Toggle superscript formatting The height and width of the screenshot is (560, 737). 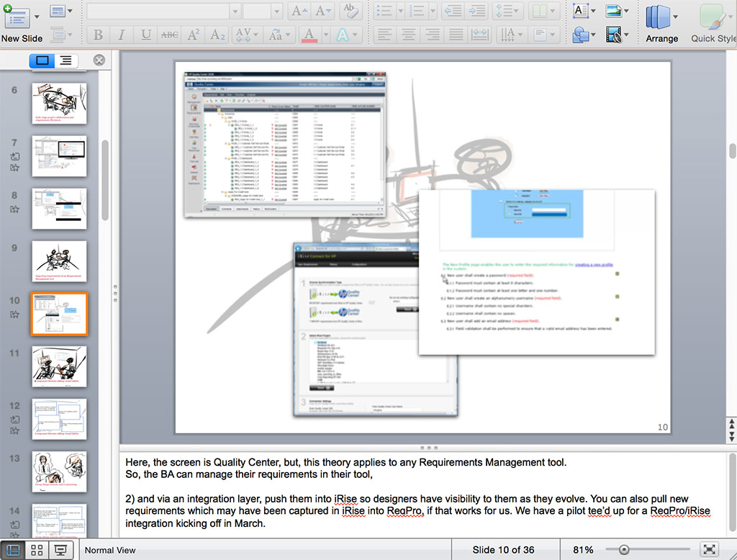(x=193, y=35)
